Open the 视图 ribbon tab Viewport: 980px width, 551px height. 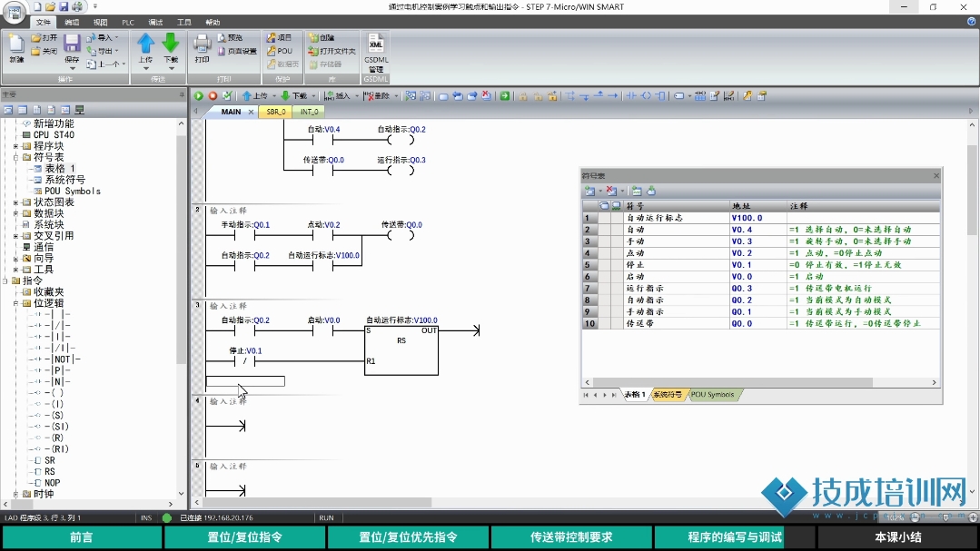100,23
